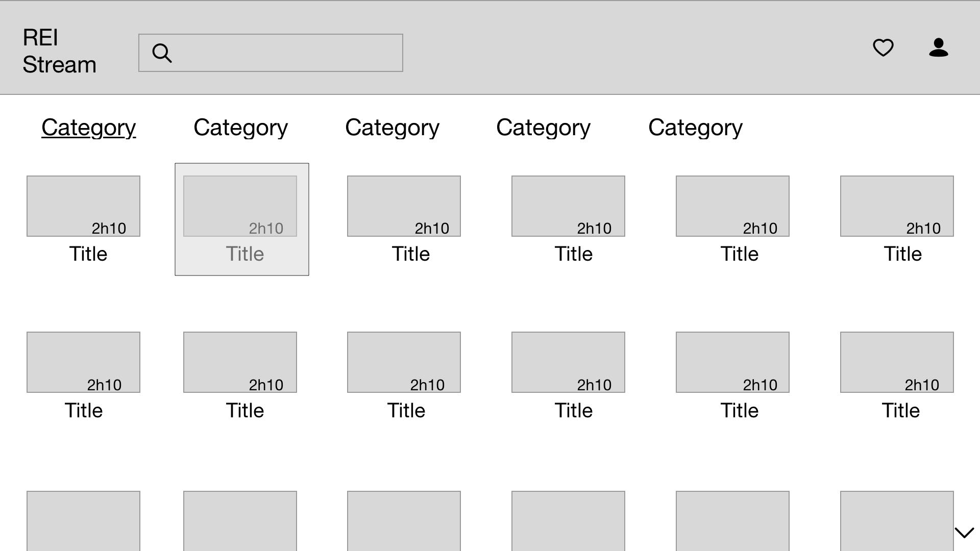The height and width of the screenshot is (551, 980).
Task: Switch to the second Category tab
Action: click(240, 128)
